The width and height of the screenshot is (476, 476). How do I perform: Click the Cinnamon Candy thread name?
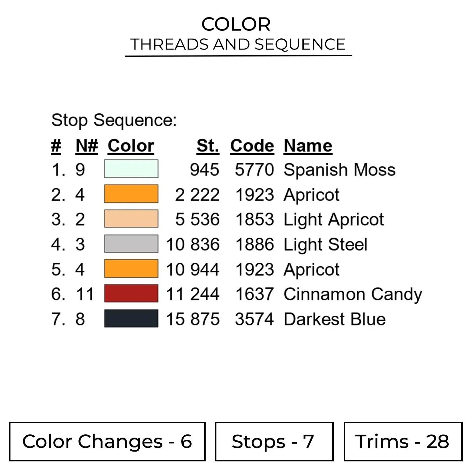[x=353, y=294]
